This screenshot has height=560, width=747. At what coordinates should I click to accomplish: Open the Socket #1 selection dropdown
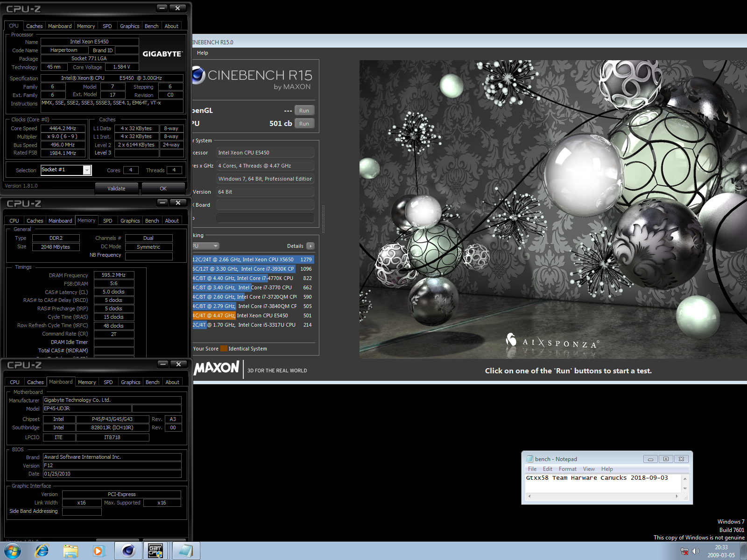(x=87, y=170)
